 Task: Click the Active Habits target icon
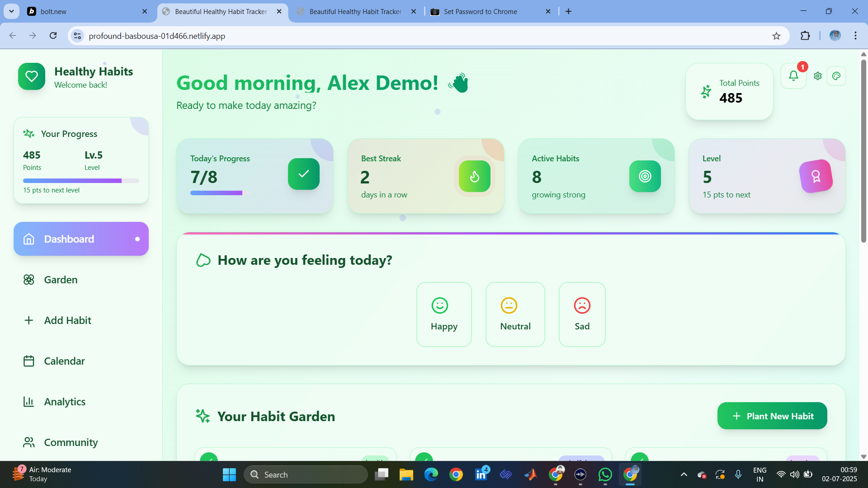645,176
